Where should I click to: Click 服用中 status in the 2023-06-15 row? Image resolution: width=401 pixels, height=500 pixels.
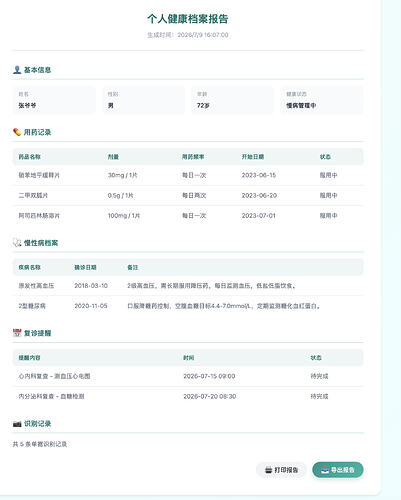328,175
